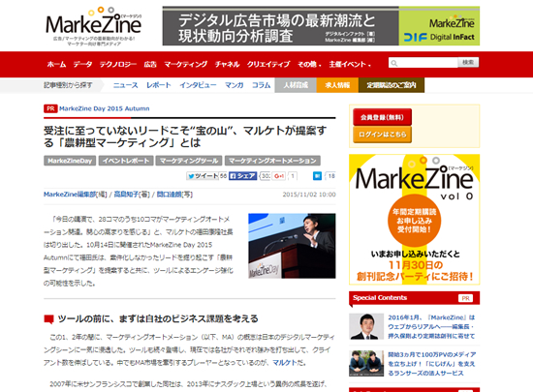This screenshot has height=392, width=533.
Task: Click the 会員登録(無料) button
Action: pos(382,117)
